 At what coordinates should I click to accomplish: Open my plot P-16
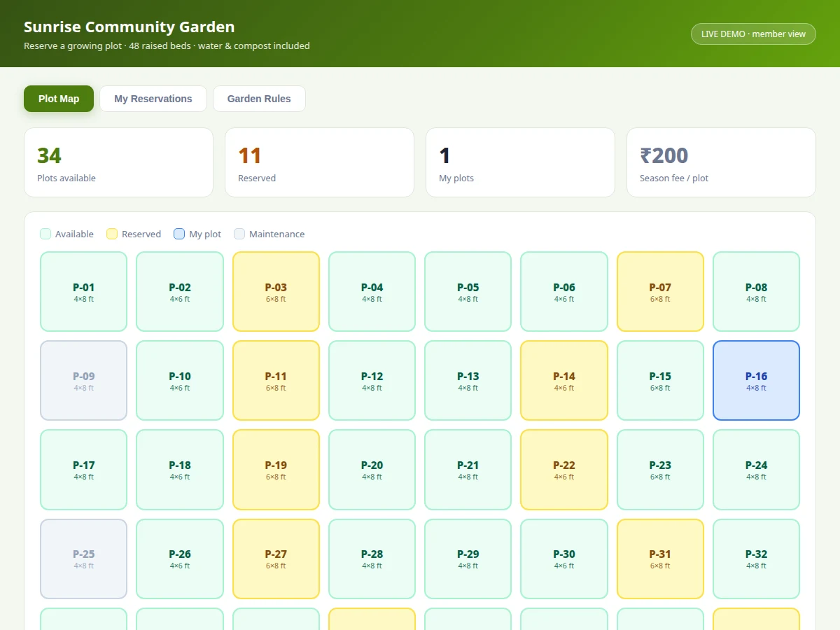tap(756, 381)
